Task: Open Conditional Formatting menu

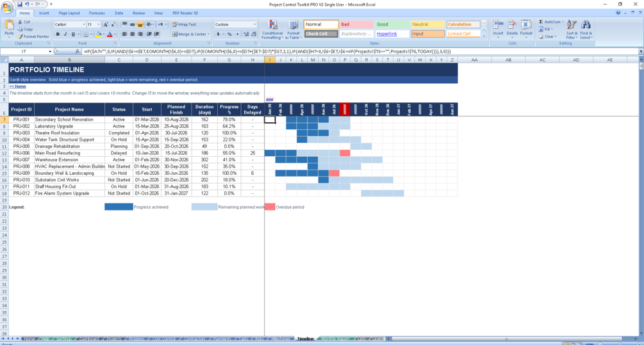Action: (x=272, y=29)
